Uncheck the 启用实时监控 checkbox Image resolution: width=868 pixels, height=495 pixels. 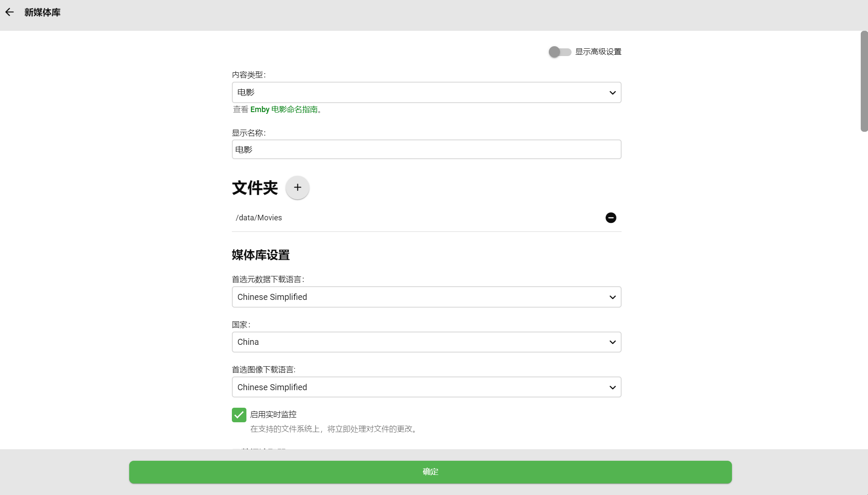[239, 415]
